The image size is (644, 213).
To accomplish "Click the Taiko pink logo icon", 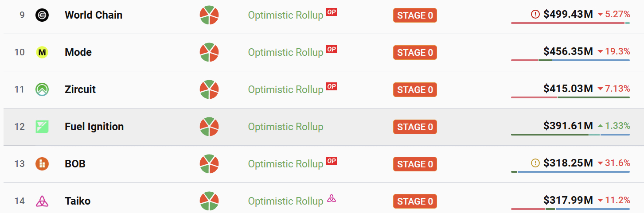I will 42,201.
